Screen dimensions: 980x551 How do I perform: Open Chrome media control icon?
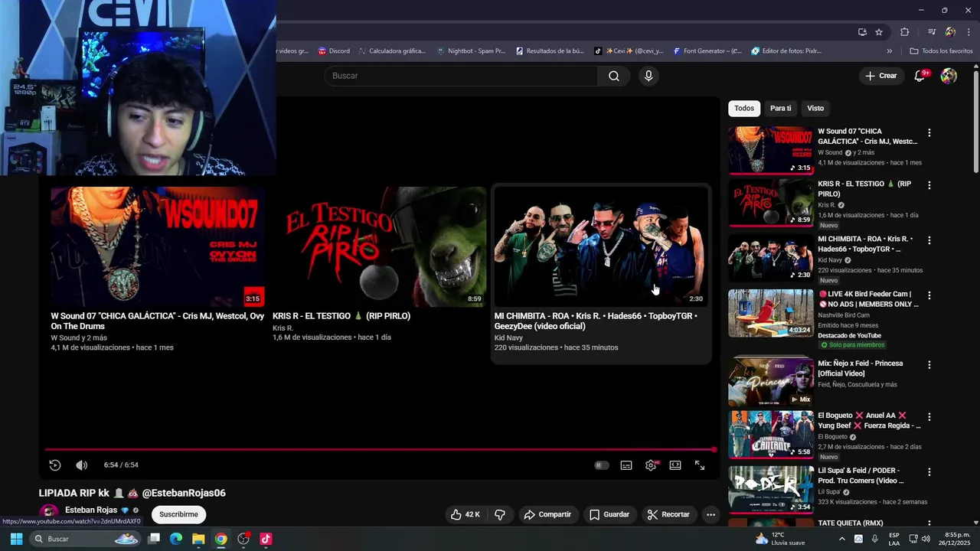(x=932, y=32)
